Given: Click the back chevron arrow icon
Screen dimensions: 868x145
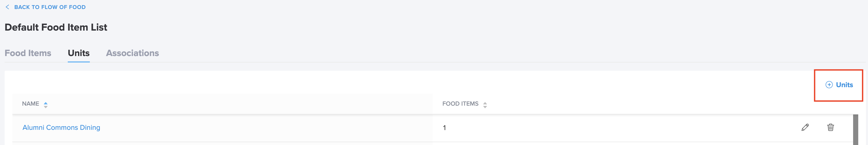Looking at the screenshot, I should click(x=7, y=7).
